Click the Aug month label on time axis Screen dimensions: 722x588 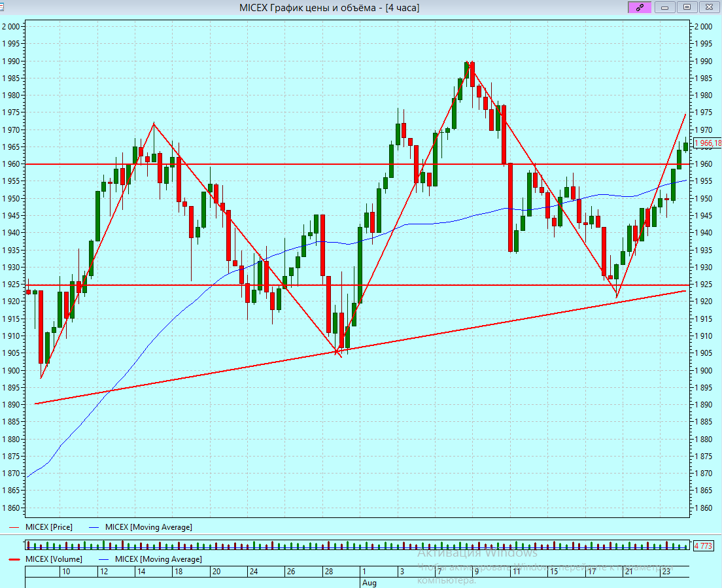370,583
